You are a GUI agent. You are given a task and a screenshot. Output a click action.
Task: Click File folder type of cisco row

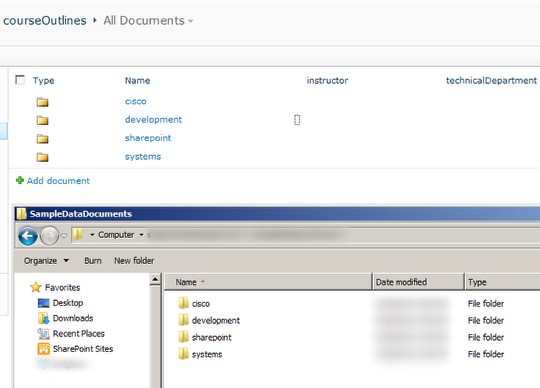click(486, 304)
